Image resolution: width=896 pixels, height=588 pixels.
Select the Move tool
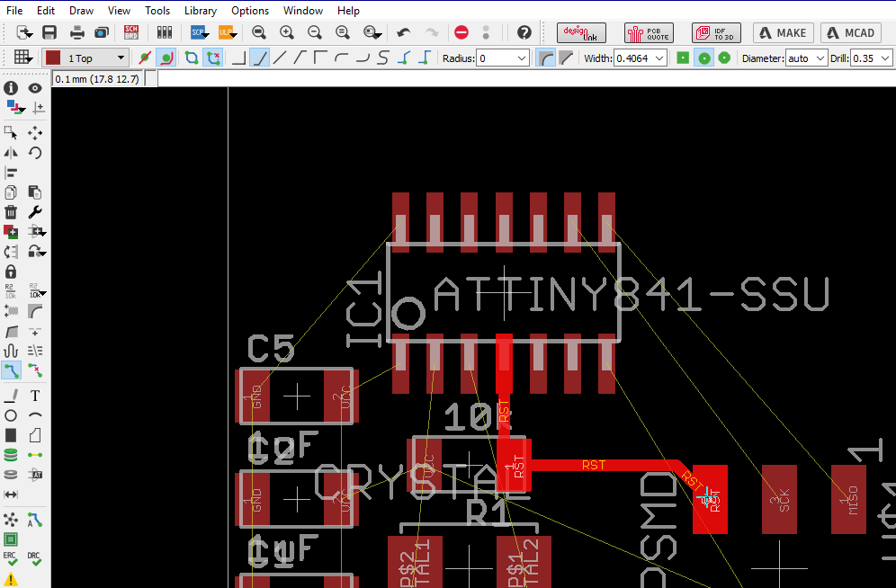click(35, 132)
